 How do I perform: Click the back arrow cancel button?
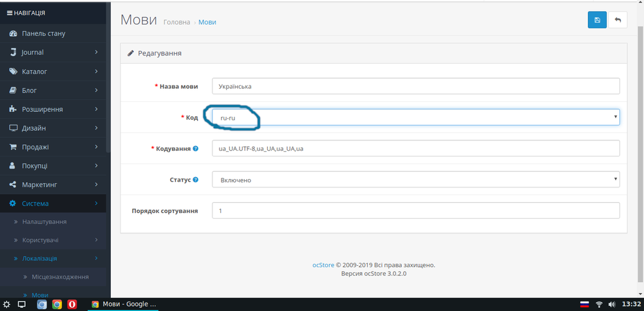pos(618,20)
